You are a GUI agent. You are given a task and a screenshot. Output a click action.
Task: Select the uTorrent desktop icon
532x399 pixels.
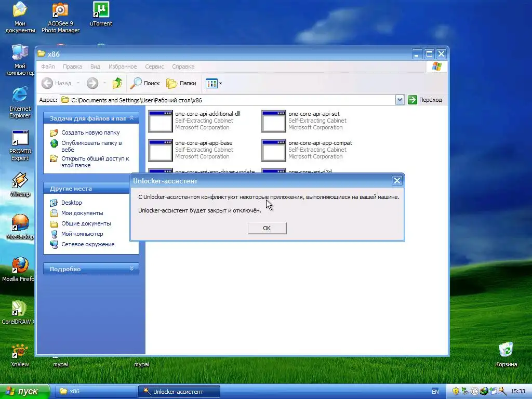click(101, 9)
